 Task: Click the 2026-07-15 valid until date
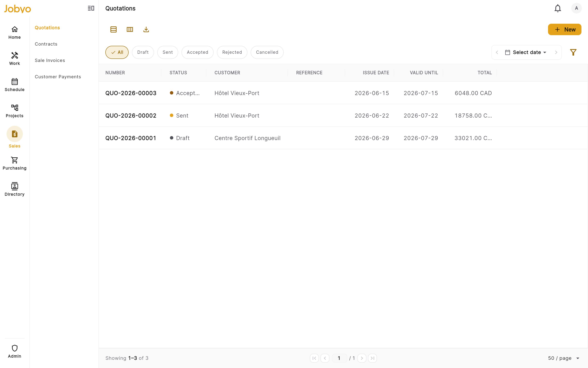pyautogui.click(x=421, y=93)
